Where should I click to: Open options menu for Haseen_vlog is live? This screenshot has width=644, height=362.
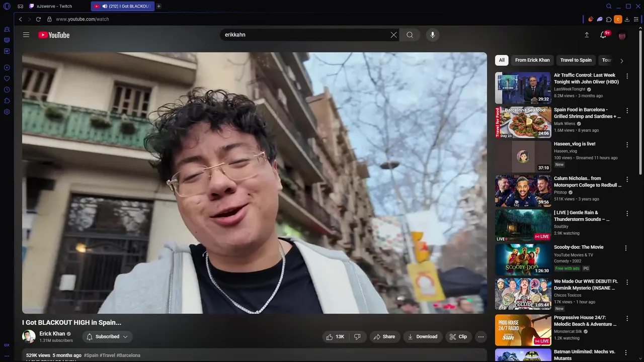click(627, 144)
